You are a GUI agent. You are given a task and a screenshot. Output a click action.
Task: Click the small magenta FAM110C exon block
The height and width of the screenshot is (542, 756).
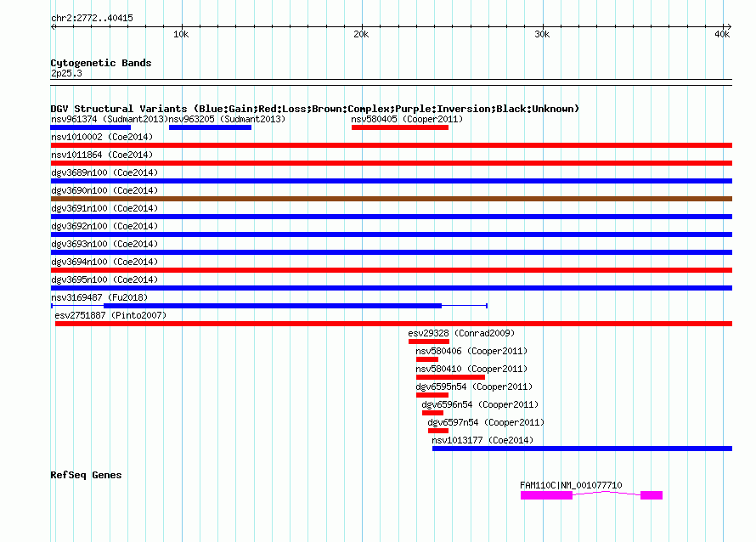[x=652, y=496]
